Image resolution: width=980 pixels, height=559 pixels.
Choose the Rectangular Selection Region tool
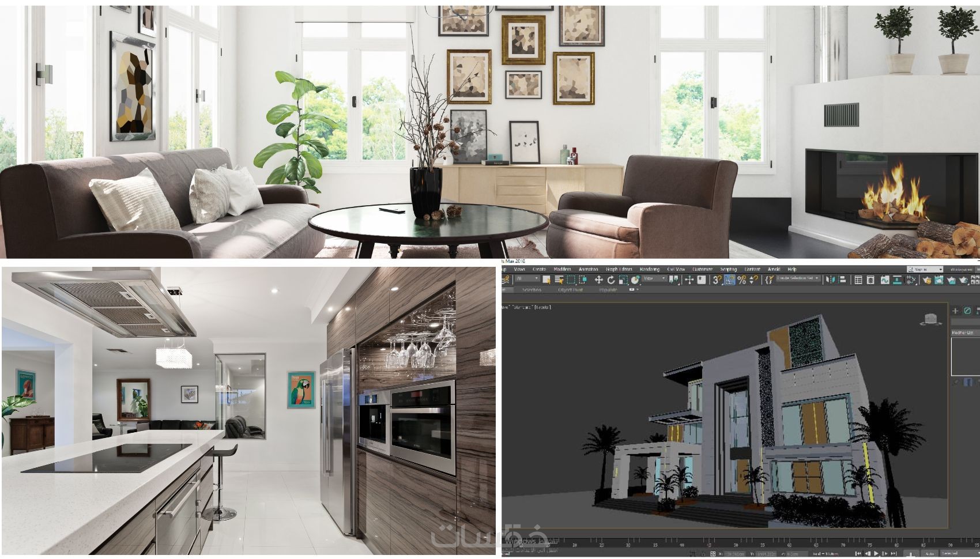571,279
